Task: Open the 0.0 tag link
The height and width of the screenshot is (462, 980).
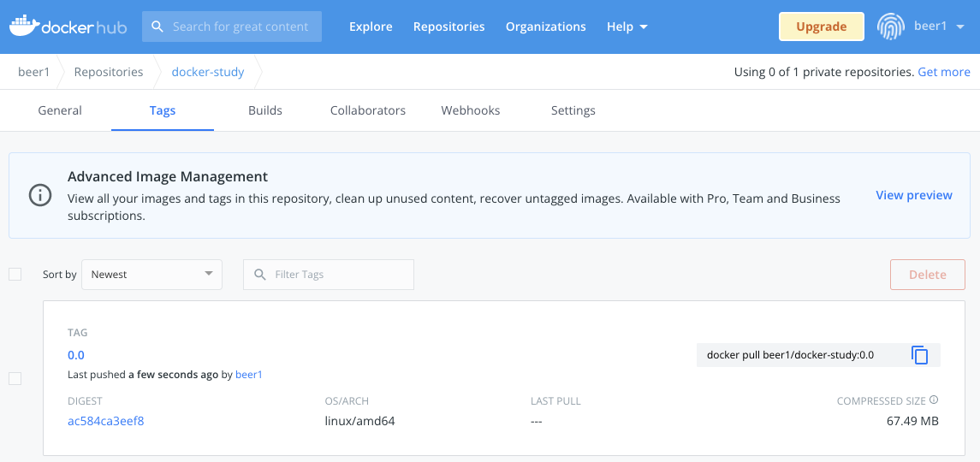Action: (76, 355)
